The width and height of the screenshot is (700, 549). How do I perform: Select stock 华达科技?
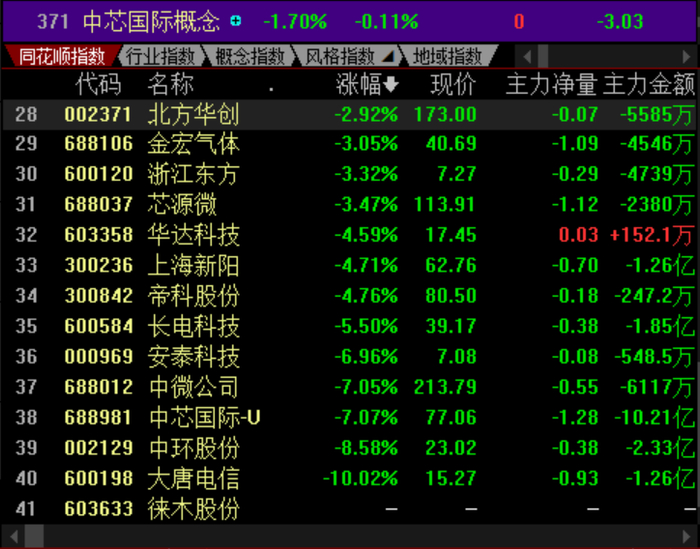point(193,235)
